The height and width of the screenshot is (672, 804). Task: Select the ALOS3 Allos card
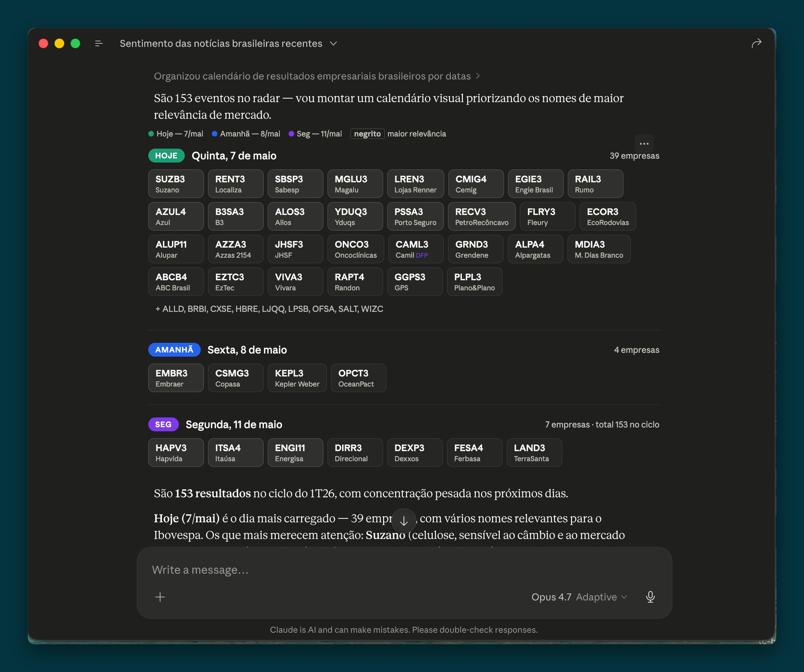pyautogui.click(x=295, y=216)
